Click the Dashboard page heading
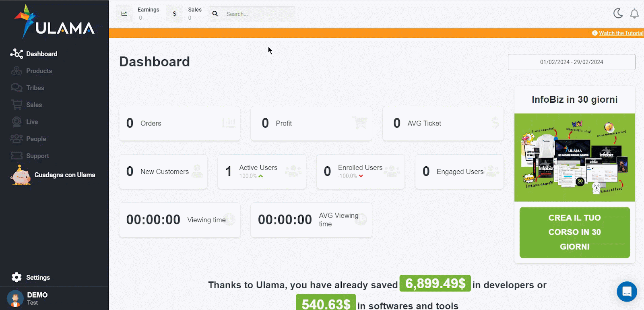The width and height of the screenshot is (644, 310). [155, 62]
